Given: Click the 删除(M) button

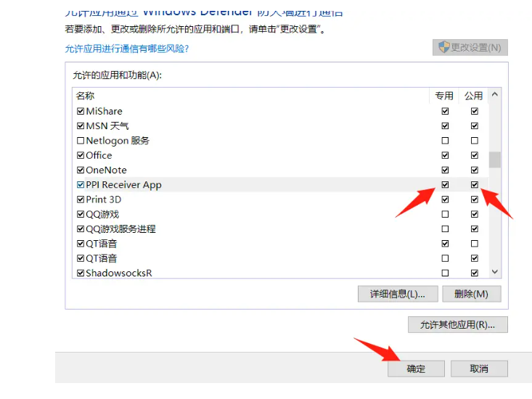Looking at the screenshot, I should pyautogui.click(x=472, y=294).
